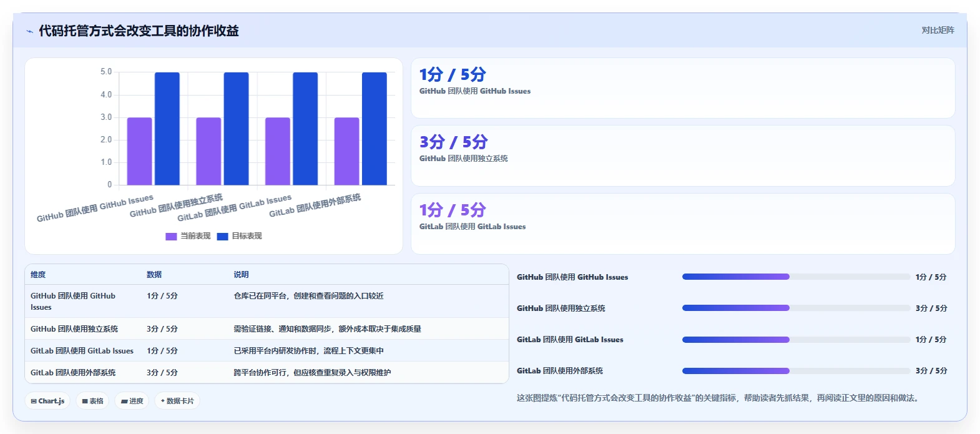Click table row name GitLab 团队使用外部系统
The height and width of the screenshot is (434, 980).
73,373
